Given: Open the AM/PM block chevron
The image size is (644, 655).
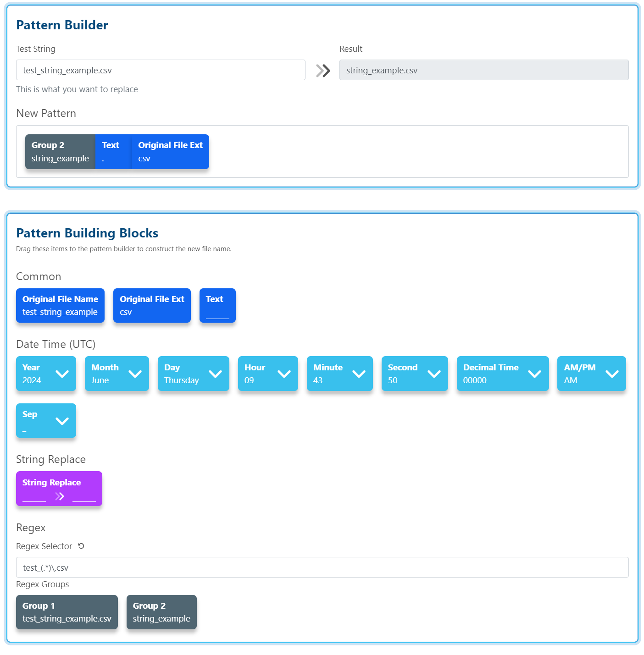Looking at the screenshot, I should 612,374.
